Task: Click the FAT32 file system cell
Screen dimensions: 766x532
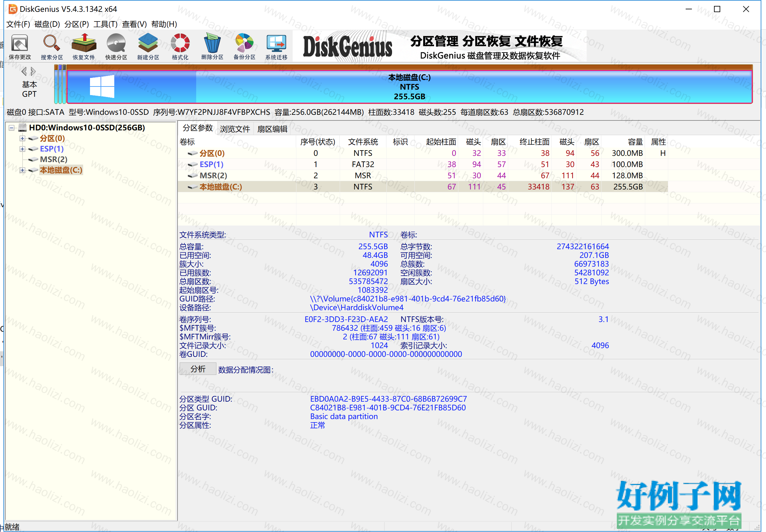Action: (363, 164)
